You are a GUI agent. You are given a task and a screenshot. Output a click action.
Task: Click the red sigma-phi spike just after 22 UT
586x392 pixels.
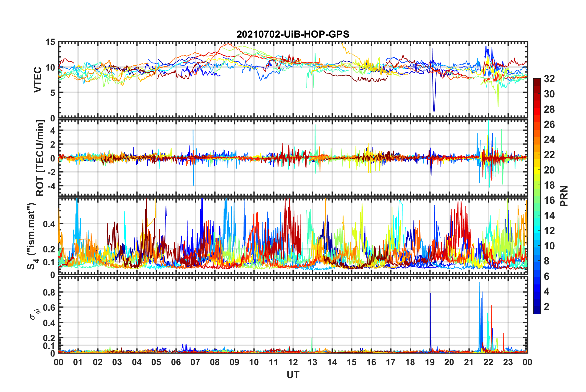click(x=492, y=328)
